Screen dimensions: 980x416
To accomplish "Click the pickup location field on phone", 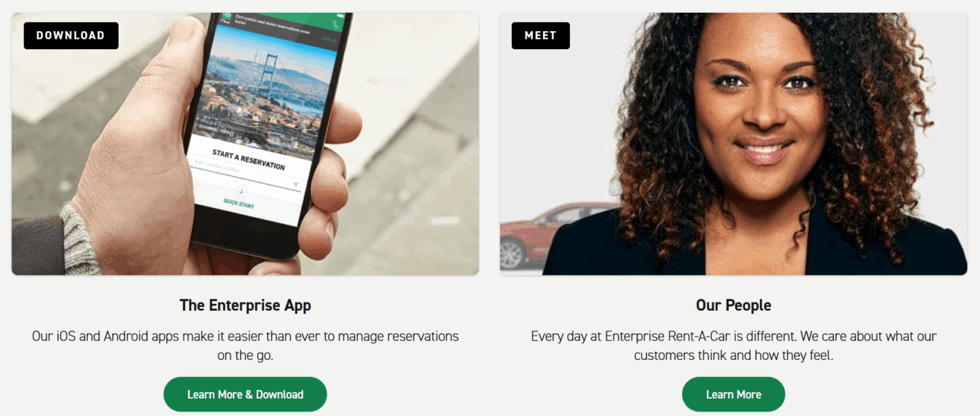I will coord(246,174).
